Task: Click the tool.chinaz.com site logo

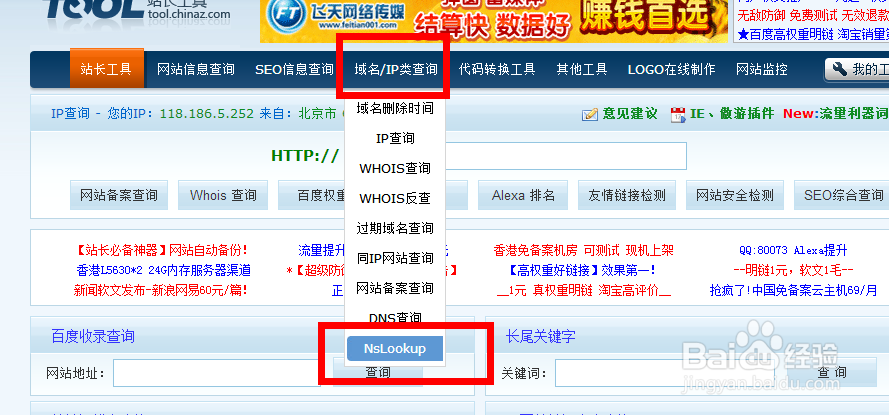Action: [137, 11]
